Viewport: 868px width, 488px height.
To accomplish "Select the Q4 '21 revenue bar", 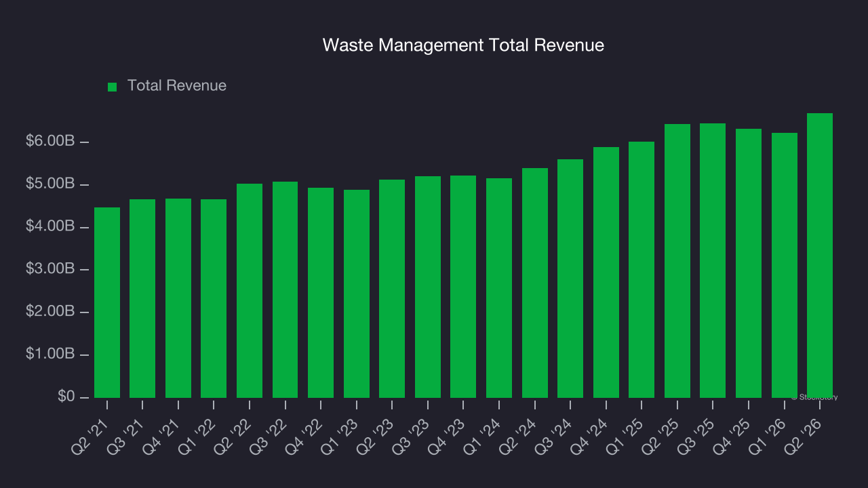I will (x=178, y=298).
